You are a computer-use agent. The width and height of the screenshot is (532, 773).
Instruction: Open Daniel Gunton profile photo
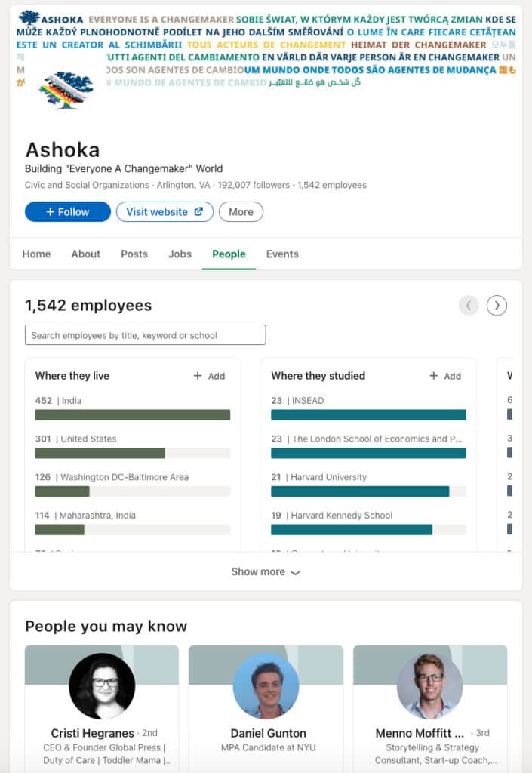pos(266,685)
